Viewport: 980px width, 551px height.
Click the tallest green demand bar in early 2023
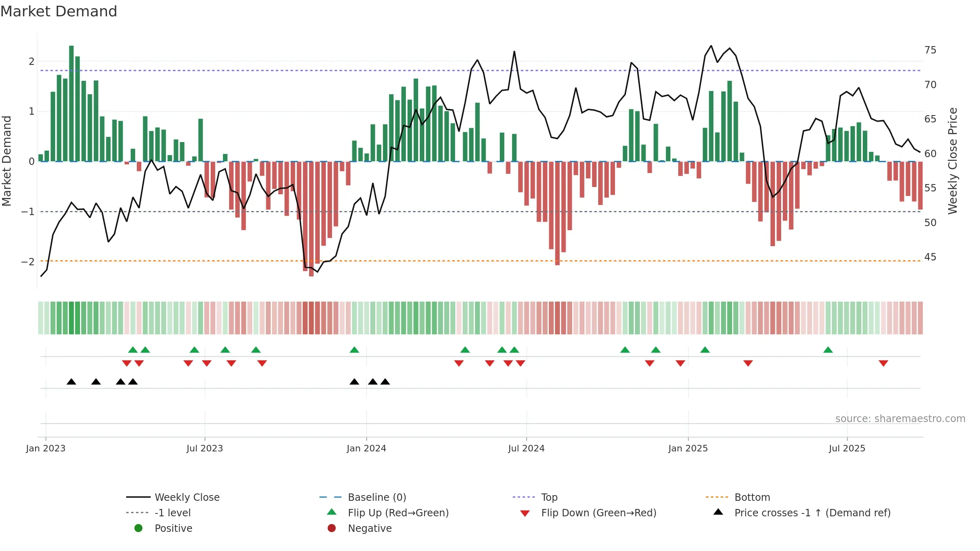(x=71, y=104)
